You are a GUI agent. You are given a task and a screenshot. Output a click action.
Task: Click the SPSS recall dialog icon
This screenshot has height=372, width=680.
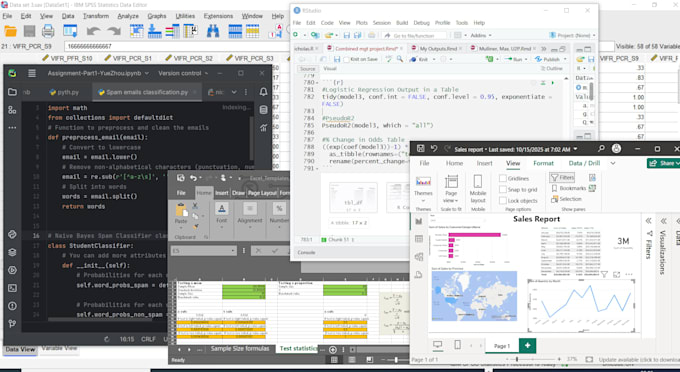70,31
